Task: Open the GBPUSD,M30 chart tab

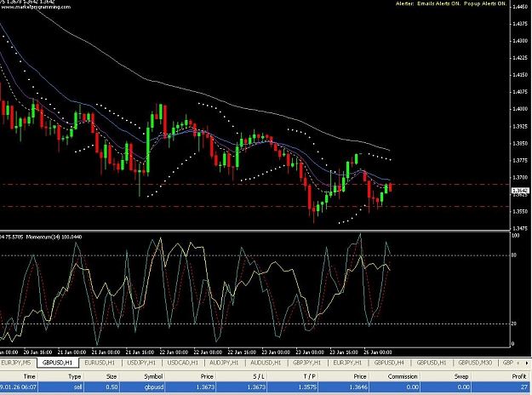Action: pos(475,363)
